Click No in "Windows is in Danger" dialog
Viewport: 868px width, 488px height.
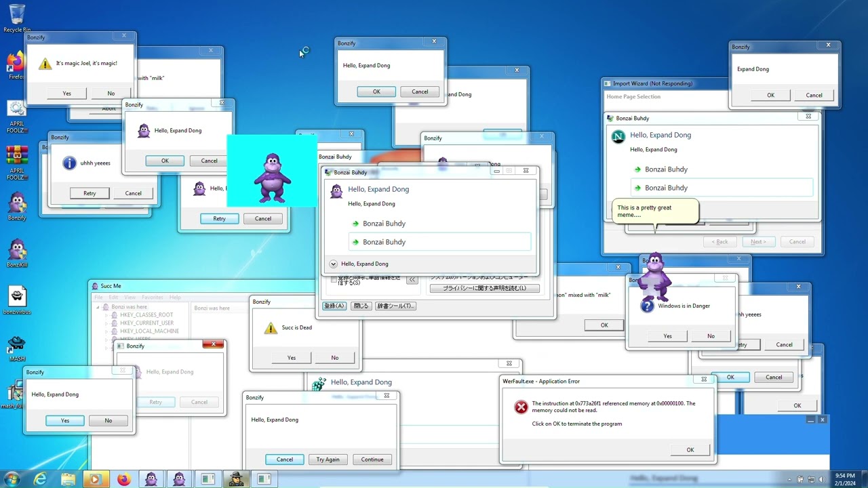click(711, 336)
